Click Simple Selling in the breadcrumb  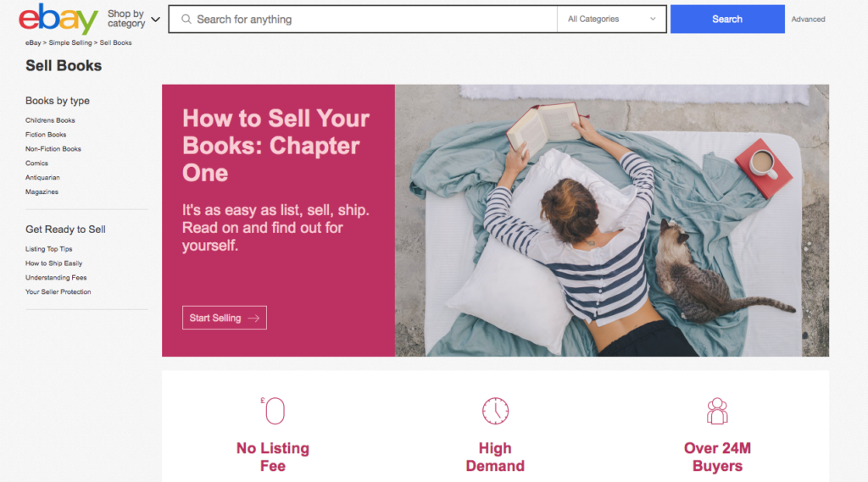(x=70, y=42)
